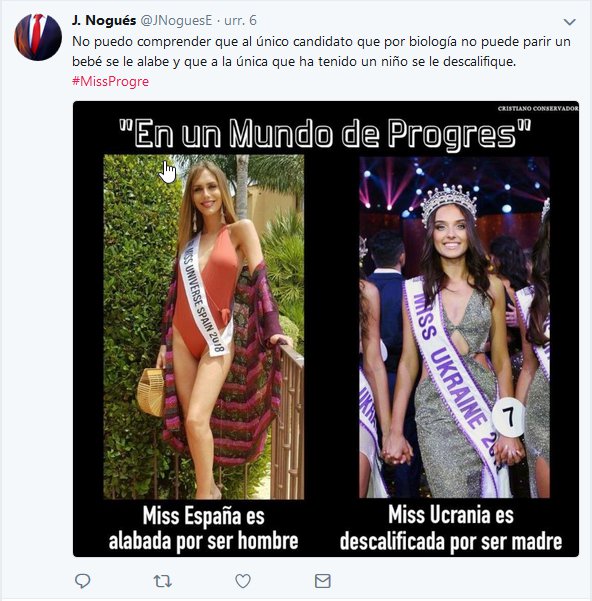Click the reply speech bubble icon
Image resolution: width=592 pixels, height=601 pixels.
[x=82, y=581]
